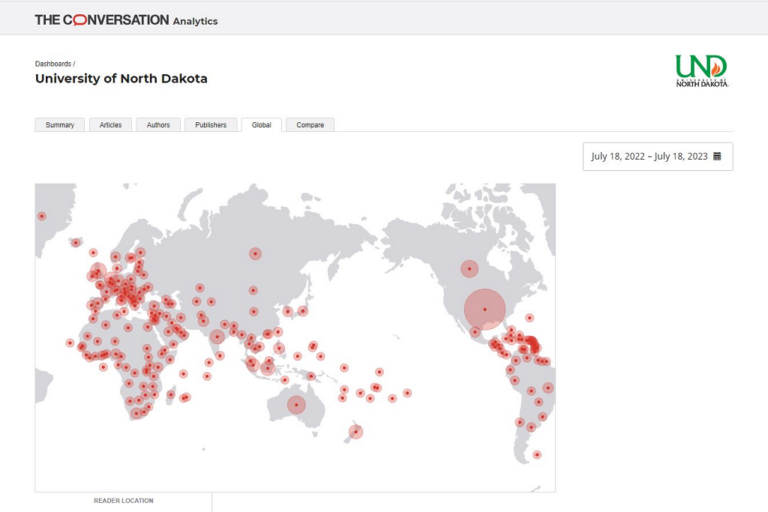Viewport: 768px width, 512px height.
Task: Click the calendar icon in date range
Action: point(717,156)
